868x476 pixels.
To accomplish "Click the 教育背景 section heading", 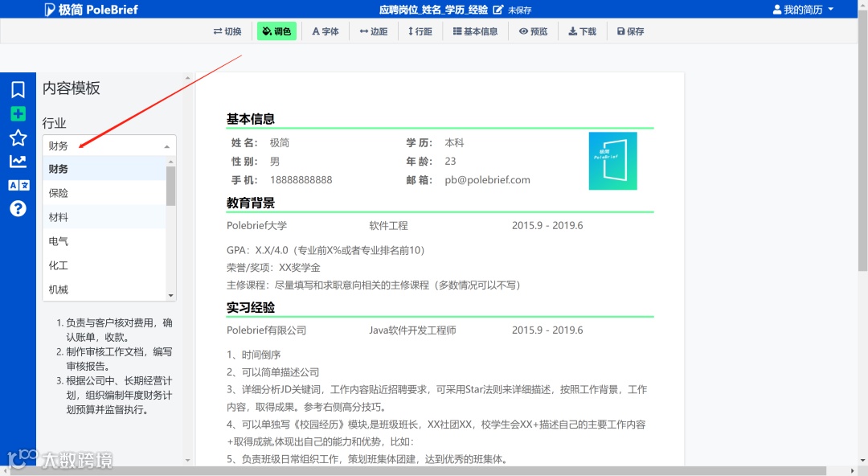I will pos(250,203).
